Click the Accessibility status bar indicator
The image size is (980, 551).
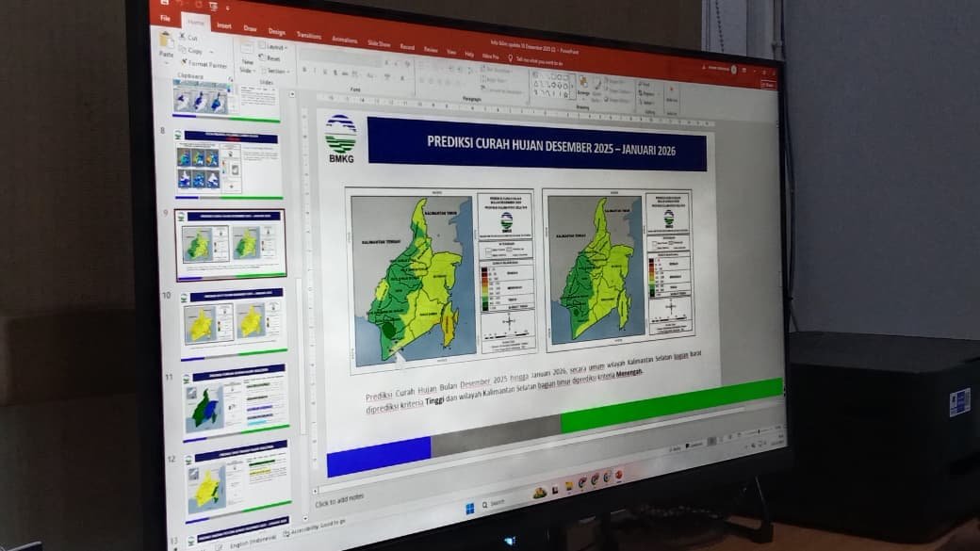pyautogui.click(x=315, y=528)
